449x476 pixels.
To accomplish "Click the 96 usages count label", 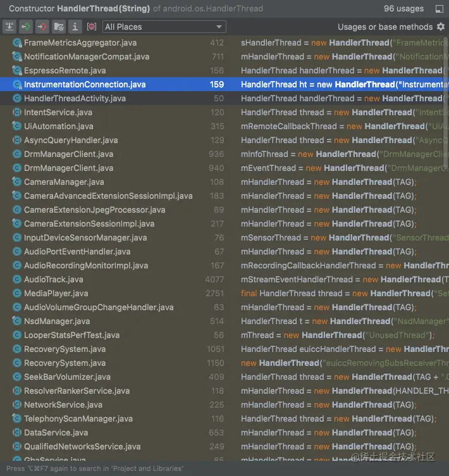I will (x=403, y=9).
